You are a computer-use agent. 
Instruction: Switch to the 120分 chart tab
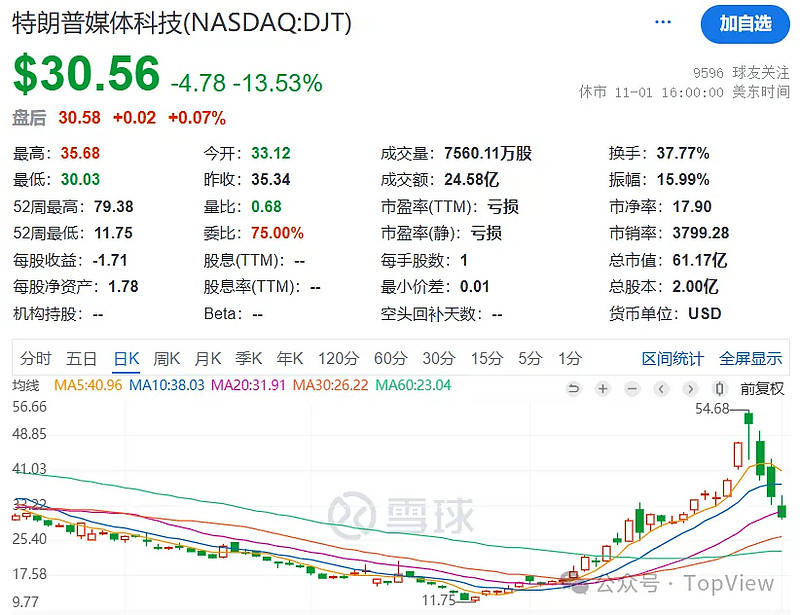pos(339,358)
